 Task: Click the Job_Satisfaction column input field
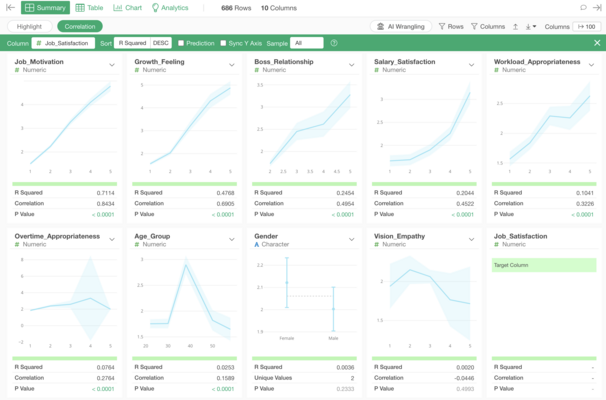pos(62,43)
